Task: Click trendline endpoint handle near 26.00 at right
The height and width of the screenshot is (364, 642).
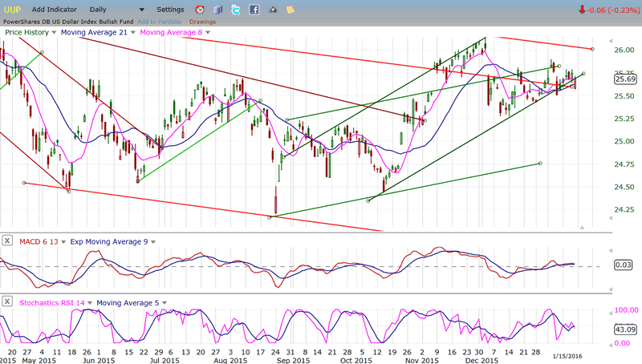Action: click(x=592, y=49)
